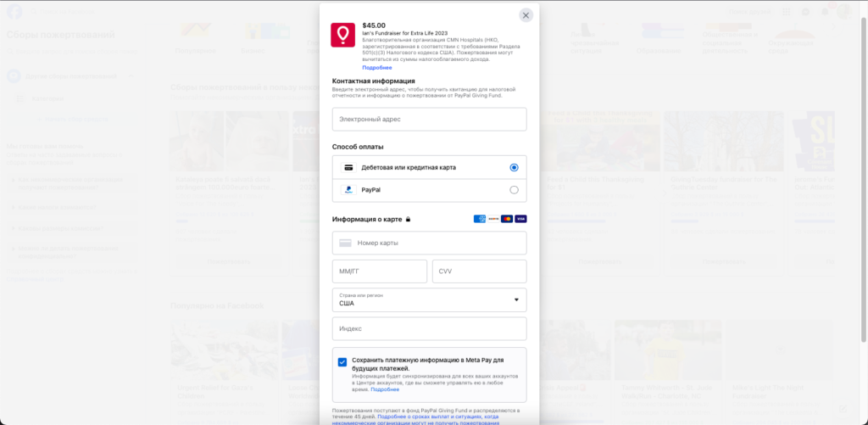Click the Номер карты field
The image size is (868, 425).
[x=429, y=243]
